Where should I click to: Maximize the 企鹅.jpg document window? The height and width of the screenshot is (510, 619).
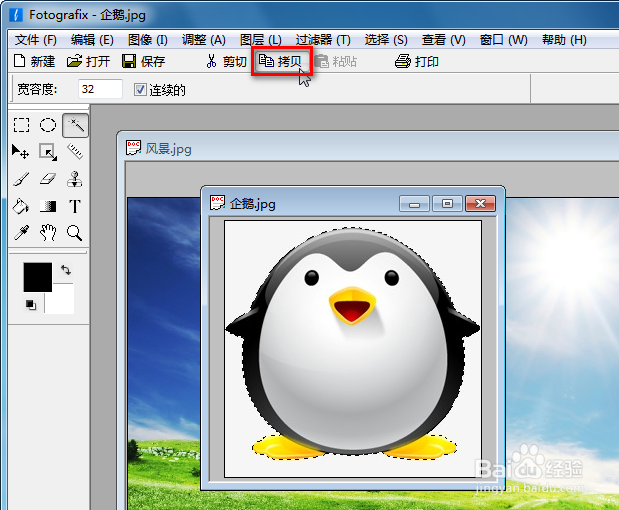pos(447,204)
